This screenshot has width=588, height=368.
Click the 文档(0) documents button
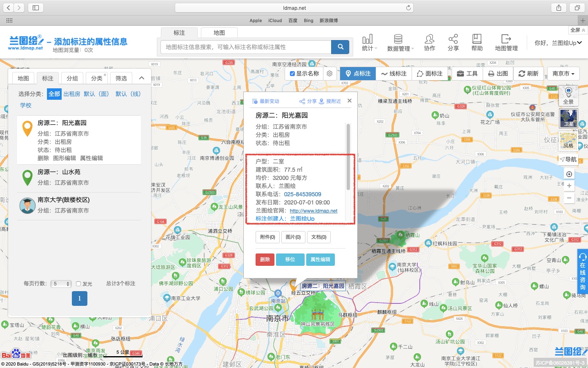click(x=319, y=237)
